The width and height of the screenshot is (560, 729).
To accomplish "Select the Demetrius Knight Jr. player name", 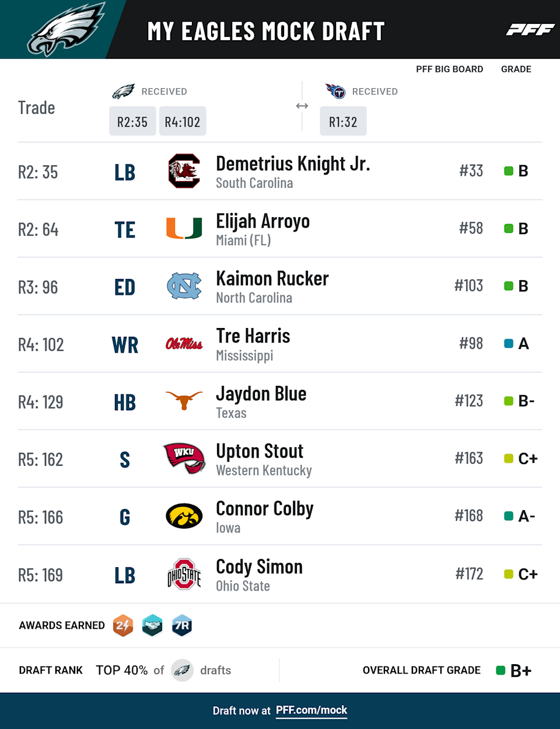I will coord(293,163).
